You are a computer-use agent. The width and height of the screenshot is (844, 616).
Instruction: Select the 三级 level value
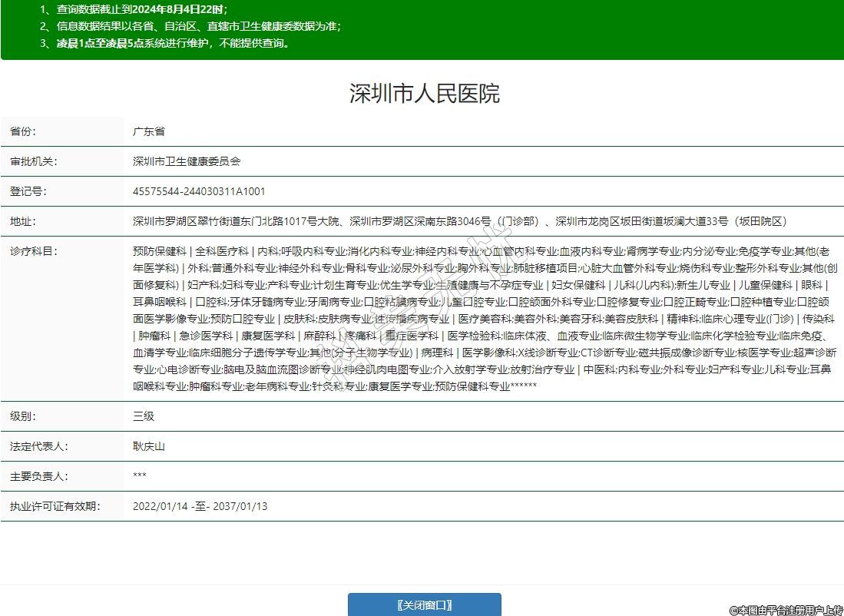144,416
